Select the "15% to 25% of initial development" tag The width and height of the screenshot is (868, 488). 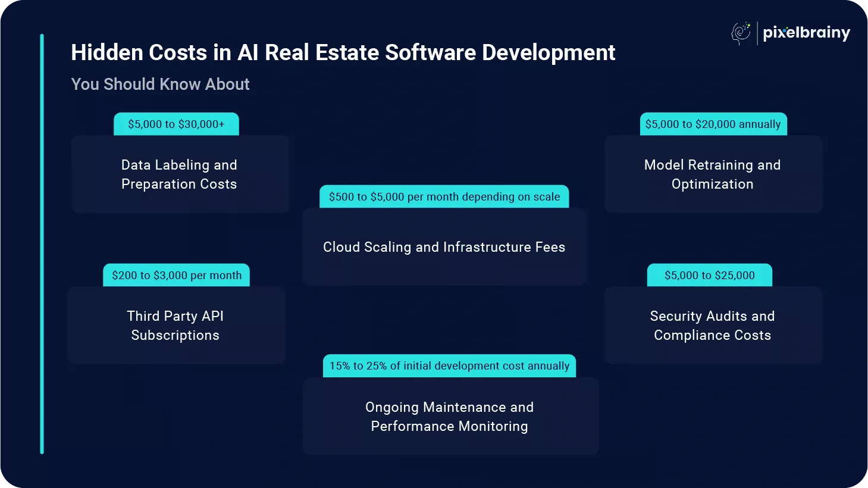(x=449, y=366)
